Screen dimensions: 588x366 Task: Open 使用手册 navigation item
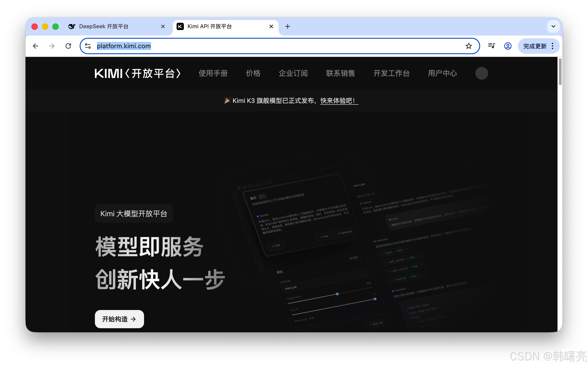point(213,73)
